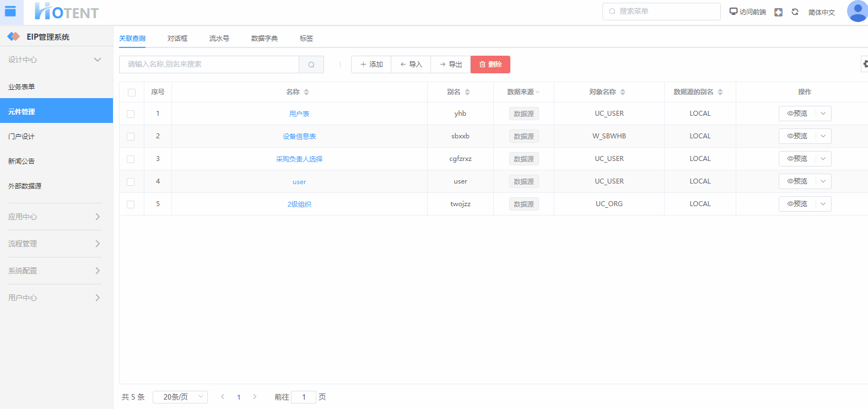Check the checkbox for row 用户表
The width and height of the screenshot is (868, 409).
[x=131, y=114]
